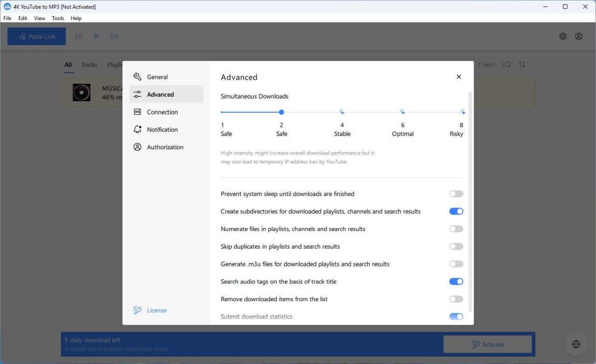Set simultaneous downloads to 1 Safe
This screenshot has width=596, height=364.
click(x=222, y=112)
